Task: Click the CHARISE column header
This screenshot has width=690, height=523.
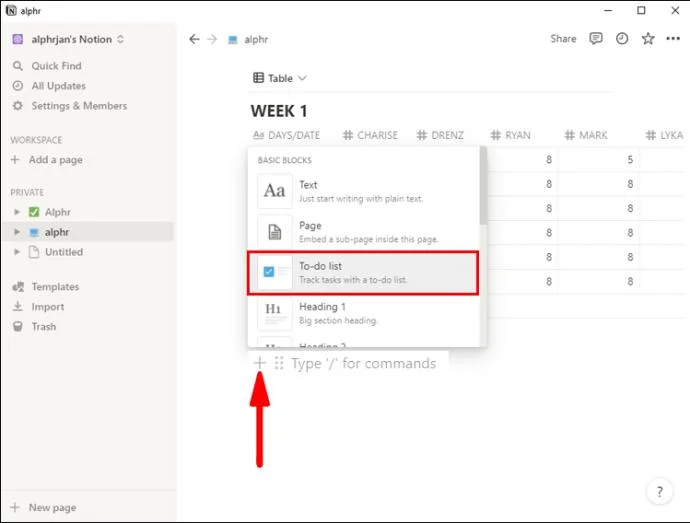Action: (x=370, y=135)
